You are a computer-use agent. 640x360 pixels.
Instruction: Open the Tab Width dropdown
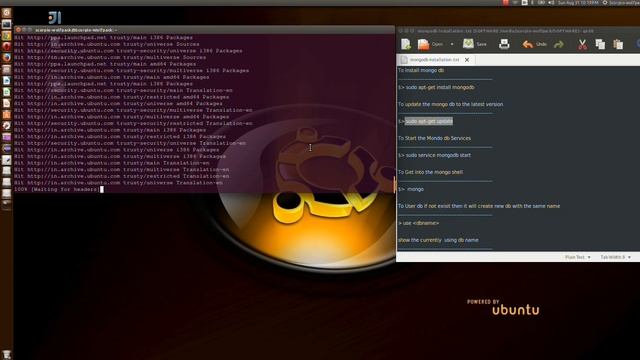click(x=616, y=257)
